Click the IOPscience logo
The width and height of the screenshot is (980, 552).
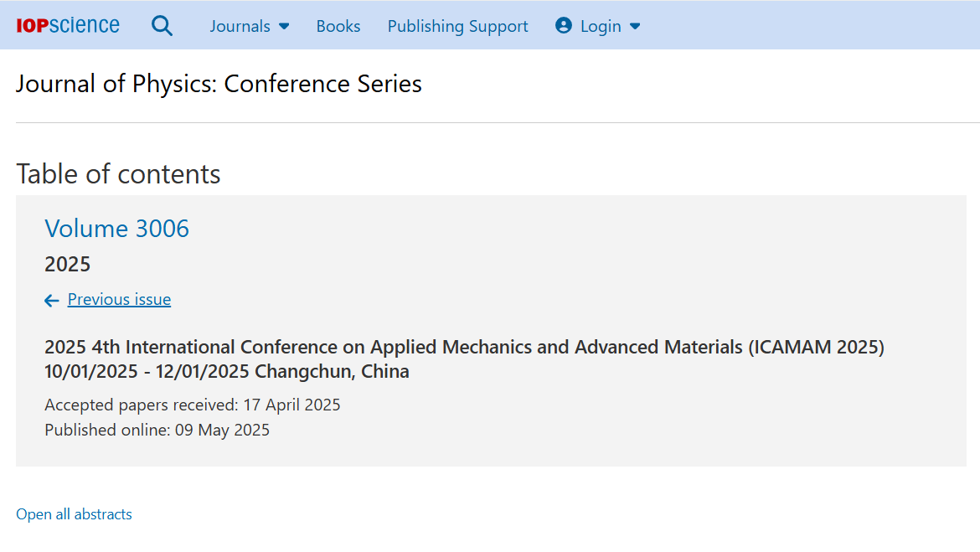[x=68, y=25]
